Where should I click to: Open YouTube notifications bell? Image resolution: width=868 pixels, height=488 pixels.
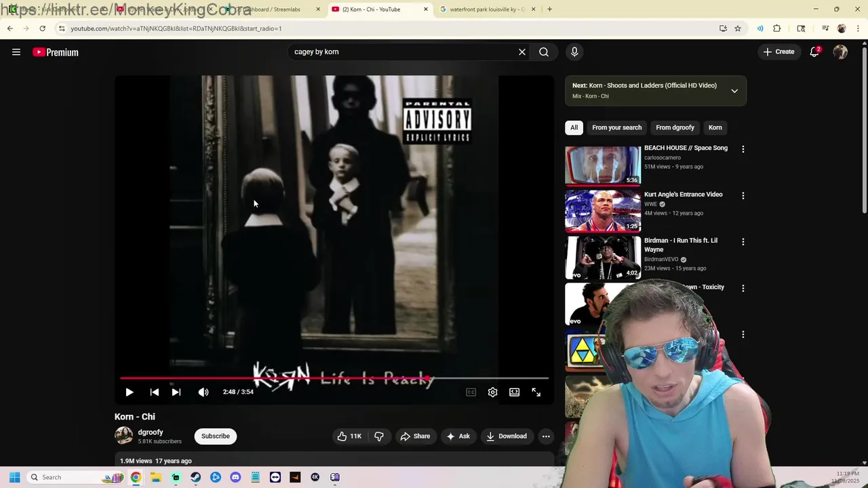[x=814, y=52]
